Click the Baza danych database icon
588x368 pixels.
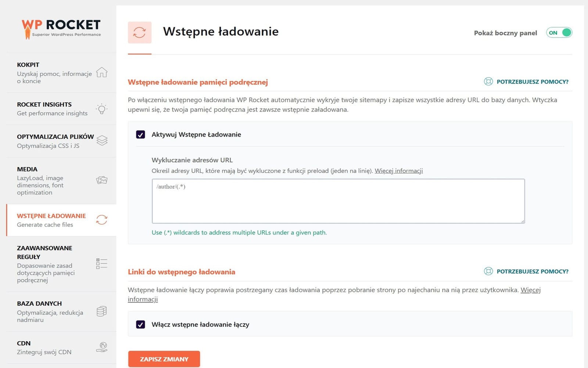(102, 311)
